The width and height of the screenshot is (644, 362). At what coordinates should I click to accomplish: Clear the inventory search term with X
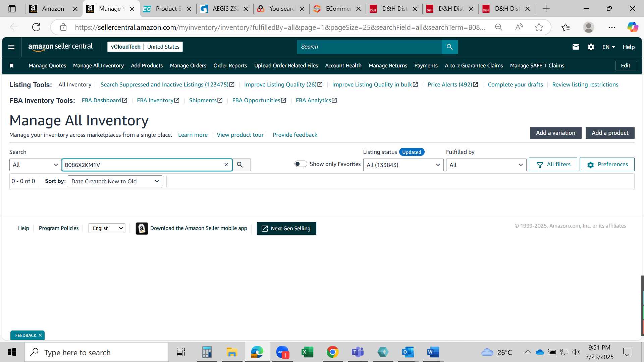[x=226, y=165]
